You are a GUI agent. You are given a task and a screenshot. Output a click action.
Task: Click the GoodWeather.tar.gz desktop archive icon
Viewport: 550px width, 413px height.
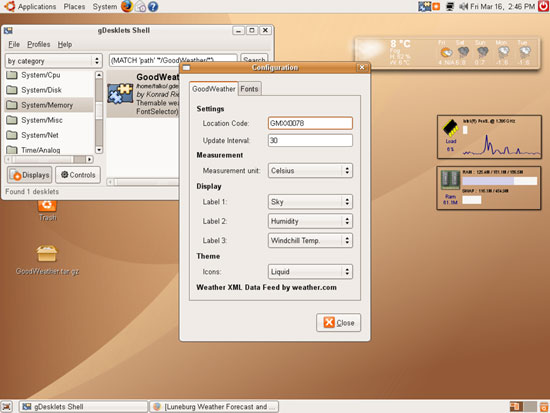(47, 254)
